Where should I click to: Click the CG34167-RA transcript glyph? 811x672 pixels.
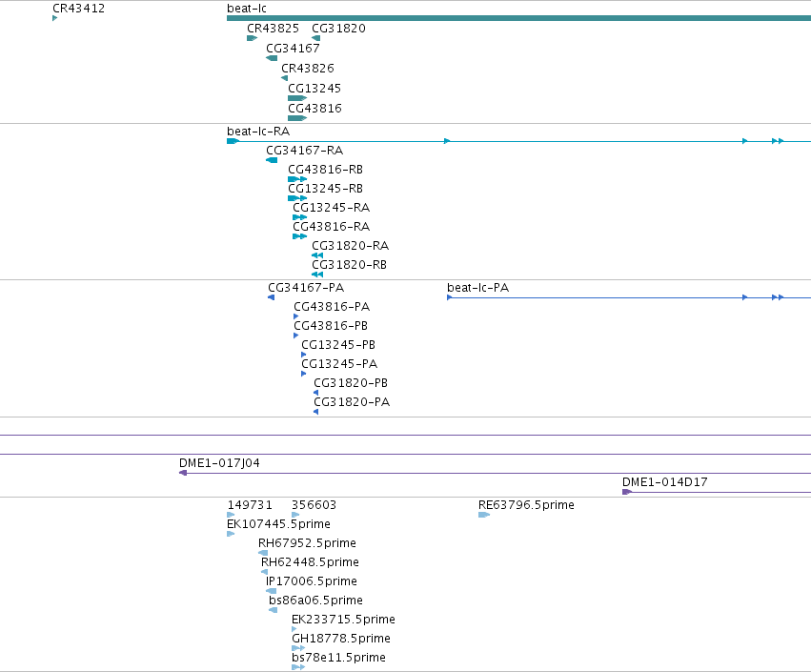[x=272, y=160]
